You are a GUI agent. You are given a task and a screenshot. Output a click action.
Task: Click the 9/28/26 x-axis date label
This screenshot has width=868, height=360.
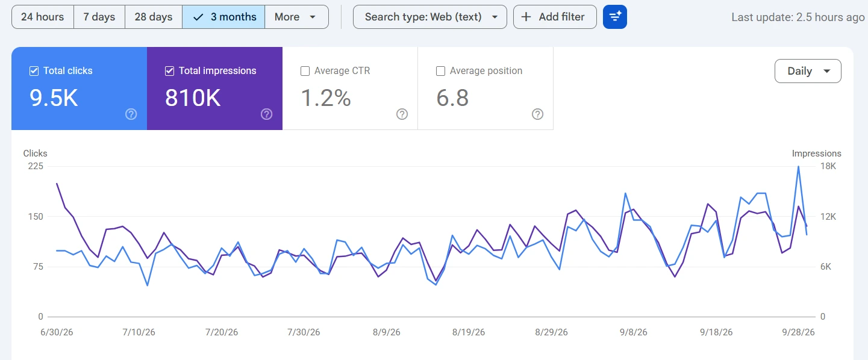click(798, 332)
